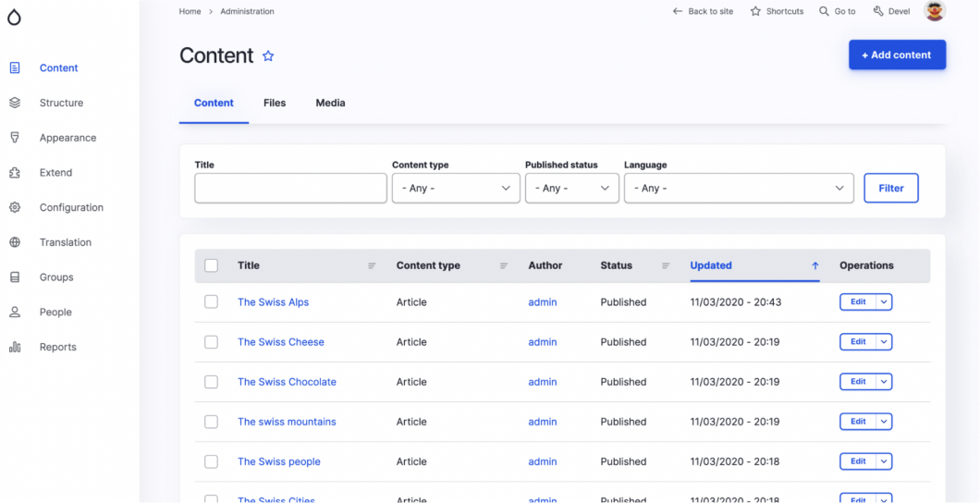The height and width of the screenshot is (503, 980).
Task: Open Configuration using the gear icon
Action: click(15, 208)
